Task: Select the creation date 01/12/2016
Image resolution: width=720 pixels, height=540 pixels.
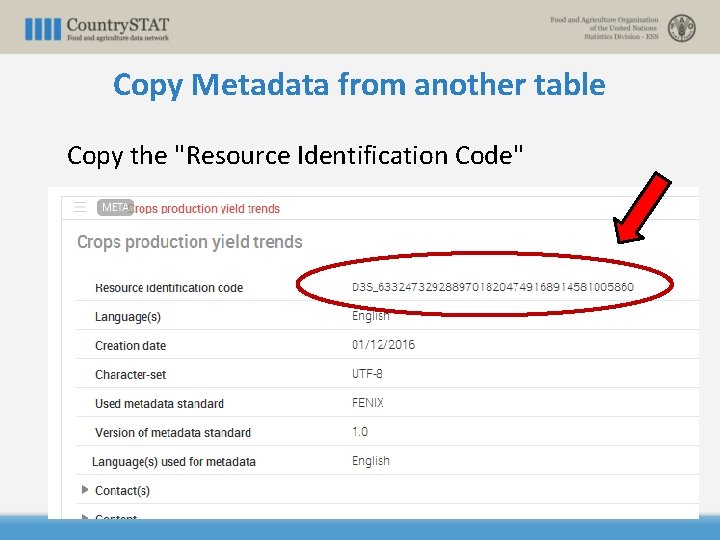Action: point(383,345)
